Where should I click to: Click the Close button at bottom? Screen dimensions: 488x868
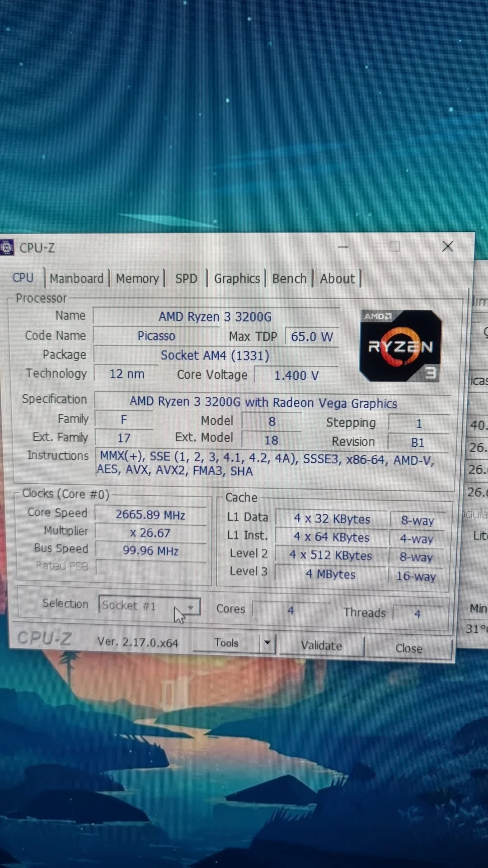[409, 648]
